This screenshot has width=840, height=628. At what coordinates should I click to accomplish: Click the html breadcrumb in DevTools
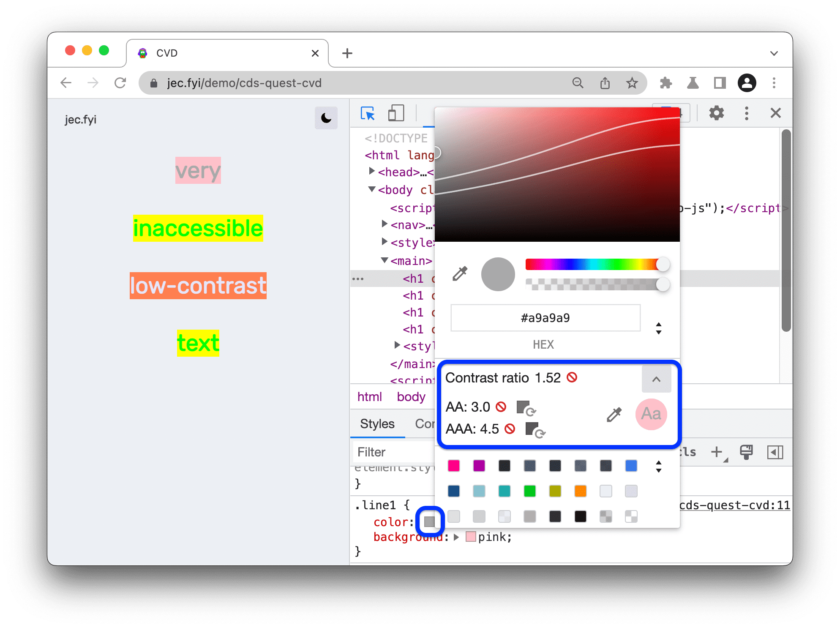click(x=370, y=396)
